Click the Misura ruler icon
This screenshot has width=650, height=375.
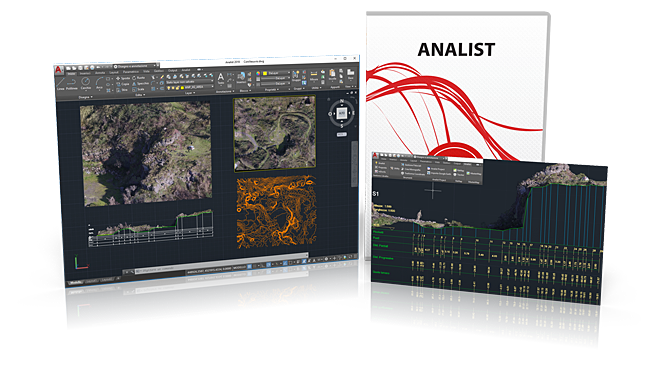click(x=314, y=75)
